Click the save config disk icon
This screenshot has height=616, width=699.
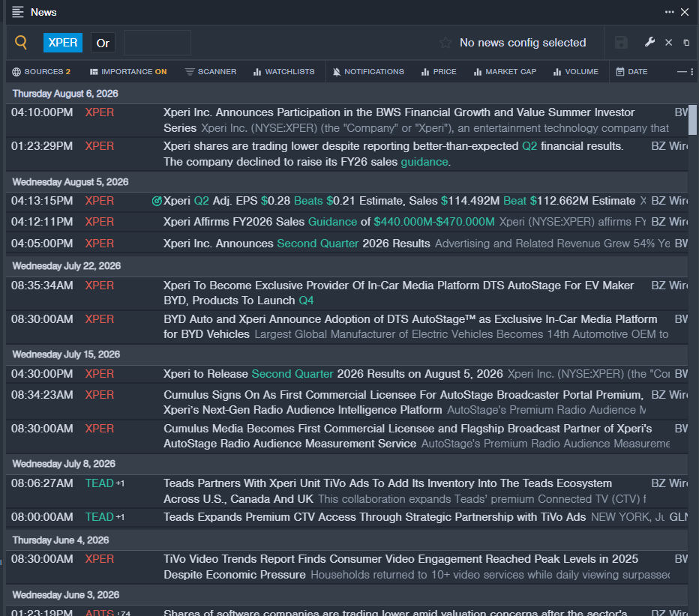(x=621, y=43)
